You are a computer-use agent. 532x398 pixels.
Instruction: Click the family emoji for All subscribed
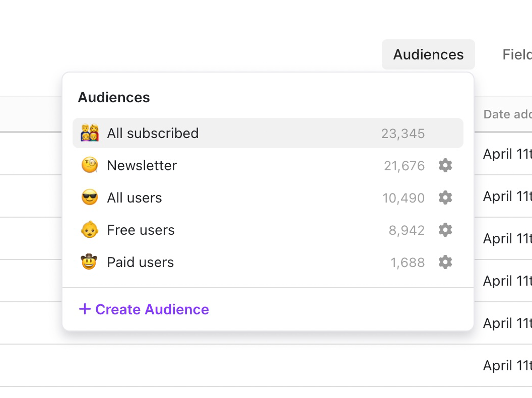pyautogui.click(x=90, y=133)
